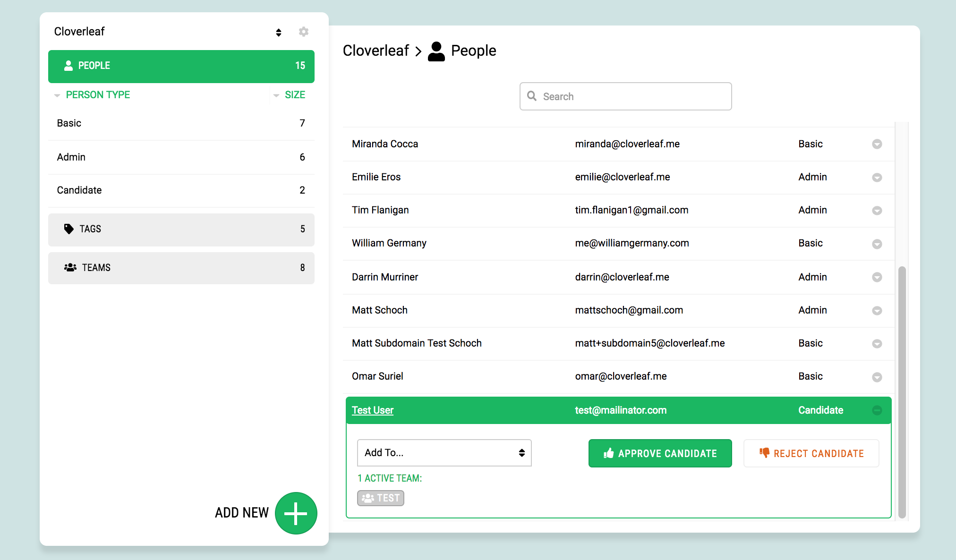This screenshot has height=560, width=956.
Task: Select the Miranda Cocca name
Action: coord(385,144)
